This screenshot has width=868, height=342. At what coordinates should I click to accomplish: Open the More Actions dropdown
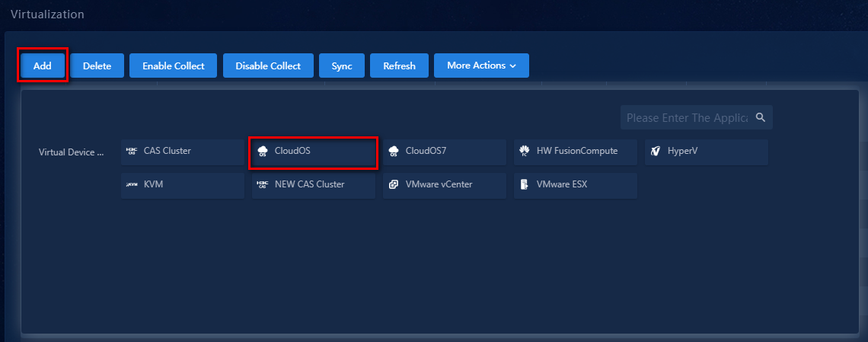pos(481,66)
